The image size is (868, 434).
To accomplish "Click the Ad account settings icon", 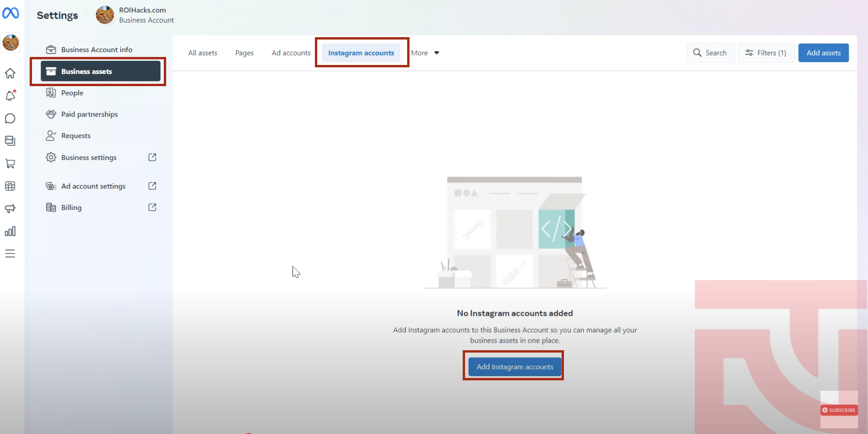I will (51, 186).
